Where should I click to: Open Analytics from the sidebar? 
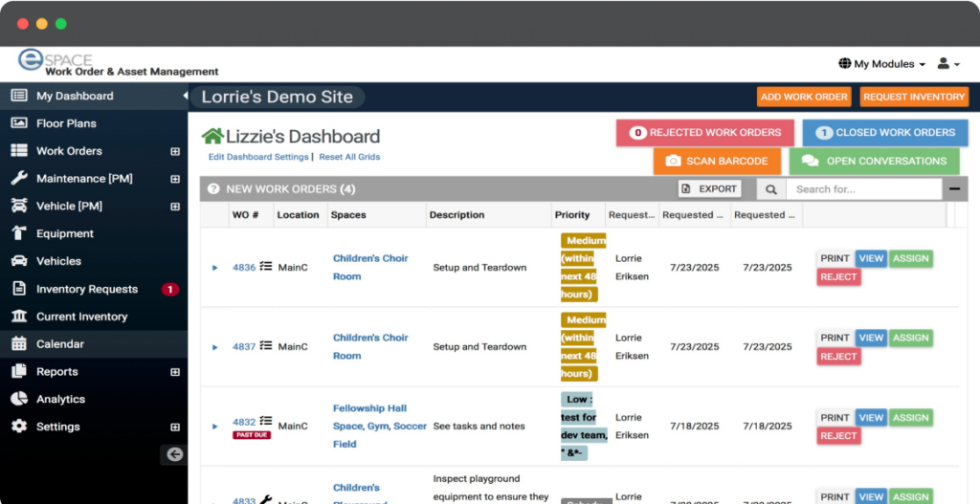point(60,399)
